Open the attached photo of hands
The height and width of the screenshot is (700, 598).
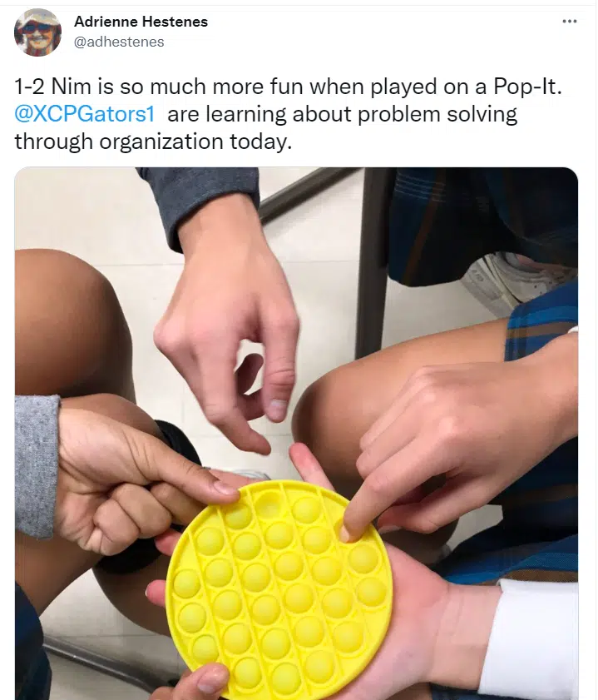(x=296, y=434)
